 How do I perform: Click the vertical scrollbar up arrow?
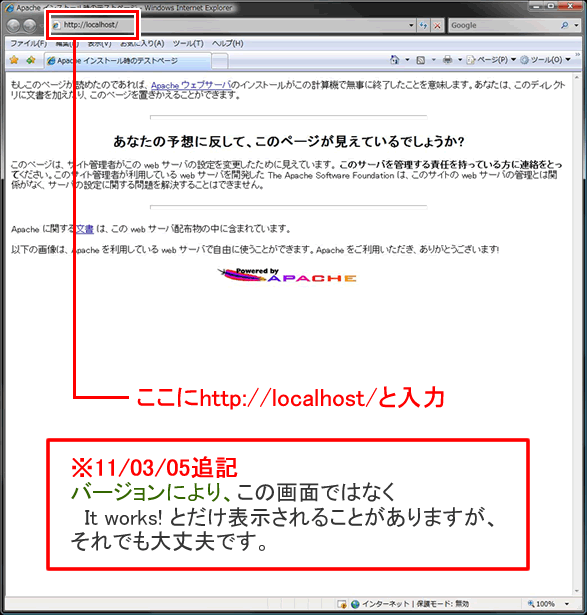click(x=576, y=78)
